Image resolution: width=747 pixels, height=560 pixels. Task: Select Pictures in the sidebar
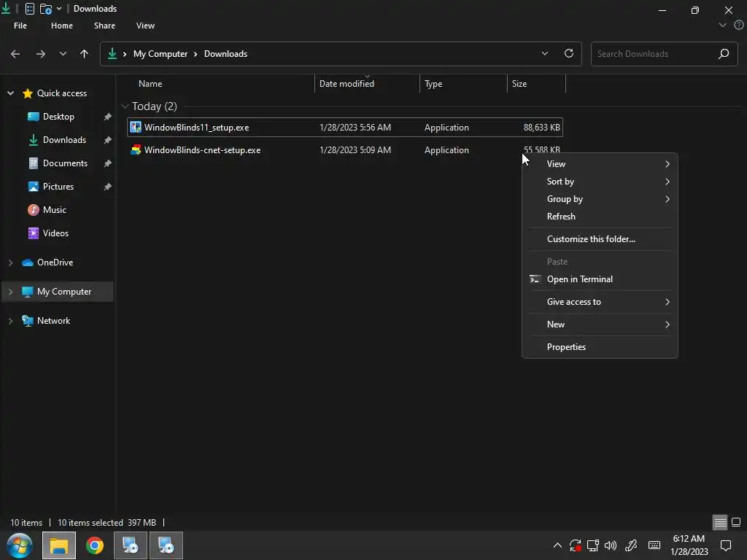coord(58,187)
